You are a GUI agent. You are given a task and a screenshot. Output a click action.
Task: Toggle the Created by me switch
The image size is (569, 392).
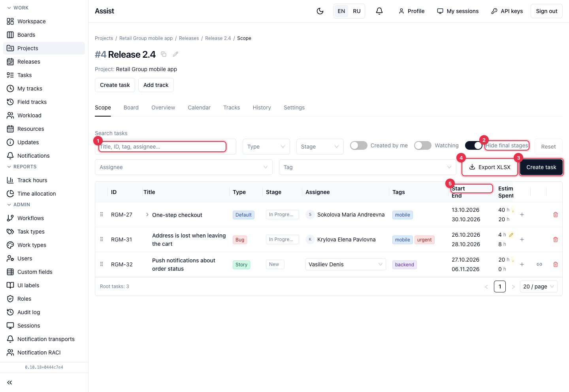(x=359, y=145)
